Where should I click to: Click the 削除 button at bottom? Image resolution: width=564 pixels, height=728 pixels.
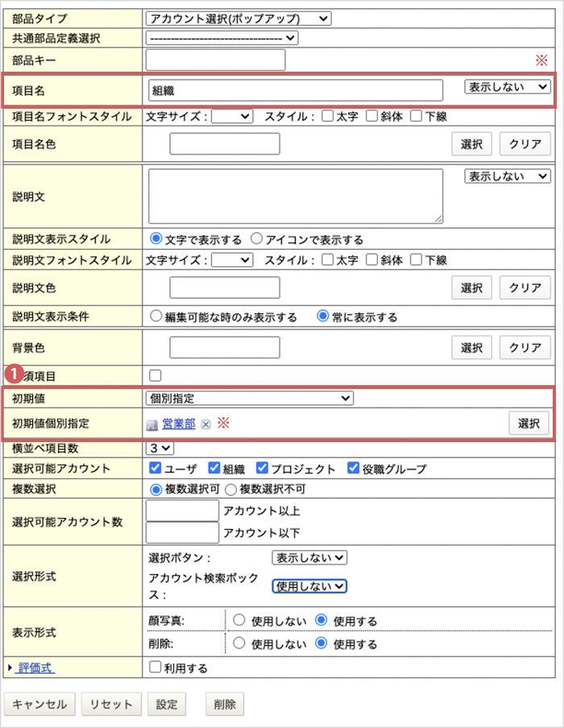(x=225, y=705)
